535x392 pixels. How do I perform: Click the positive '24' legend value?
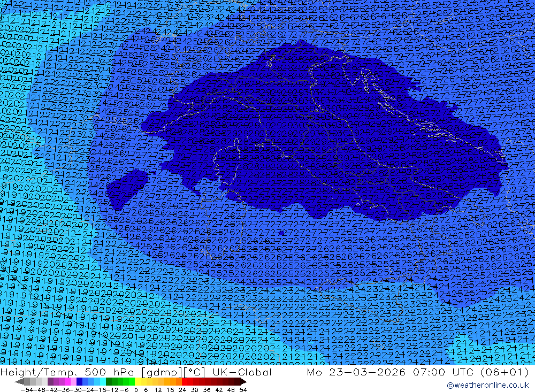(182, 390)
